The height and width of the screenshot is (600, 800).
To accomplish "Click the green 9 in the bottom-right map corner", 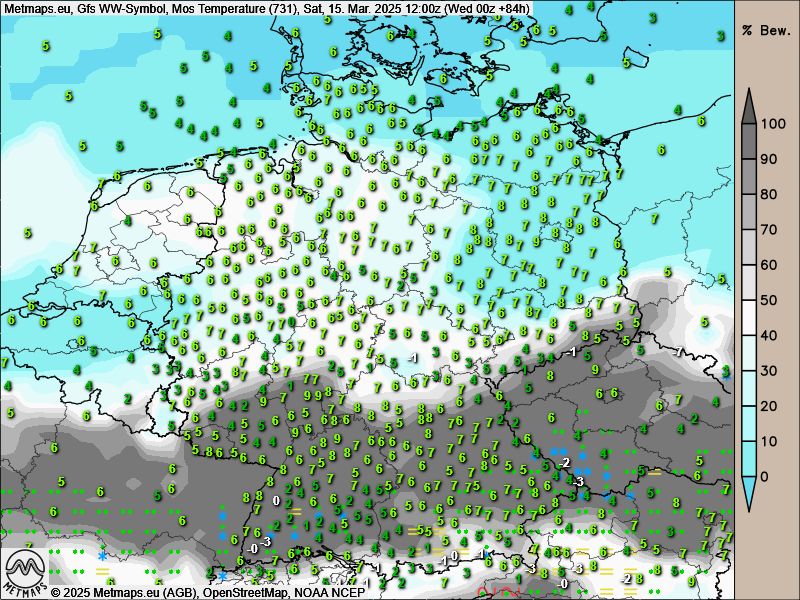I will click(691, 581).
